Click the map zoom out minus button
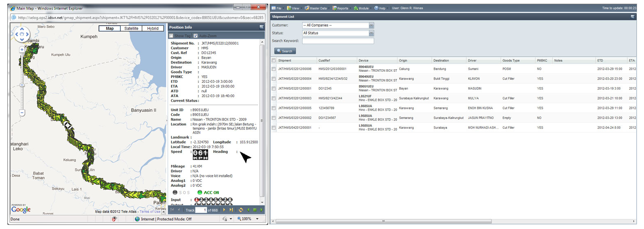Viewport: 644px width, 229px height. [22, 113]
